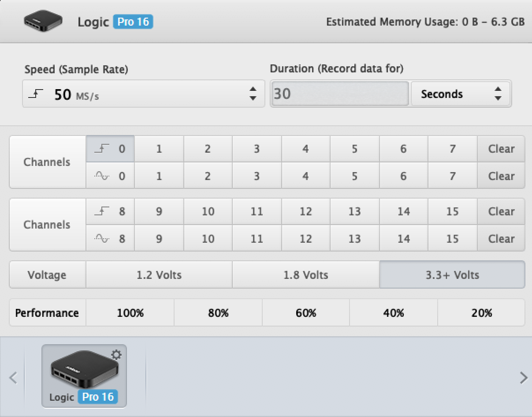Enable analog channel 1
Viewport: 532px width, 417px height.
[159, 176]
